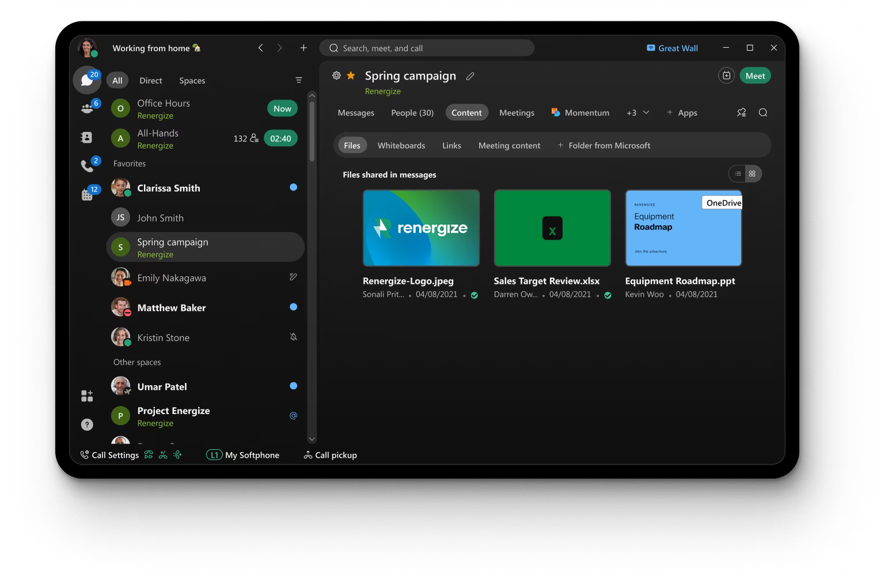Click the profile avatar picture

click(x=87, y=48)
